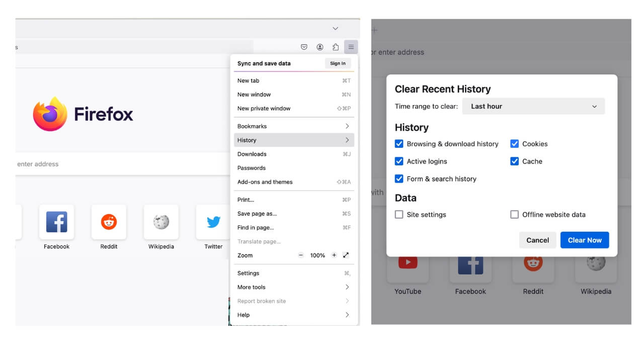
Task: Uncheck the Cookies checkbox
Action: click(514, 144)
